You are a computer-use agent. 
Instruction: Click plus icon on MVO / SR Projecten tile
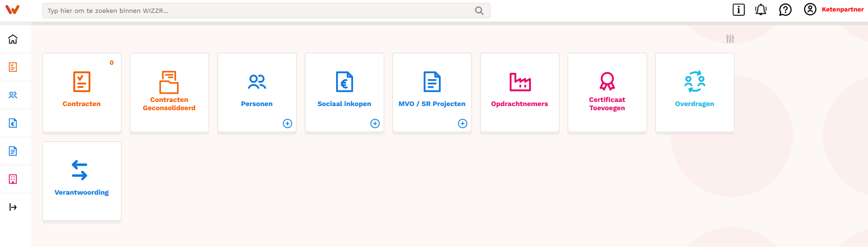click(463, 123)
